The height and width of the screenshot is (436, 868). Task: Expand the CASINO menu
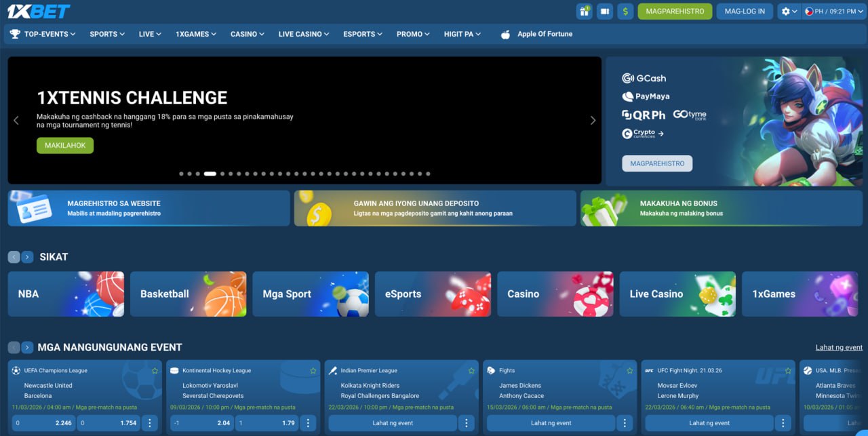tap(248, 34)
